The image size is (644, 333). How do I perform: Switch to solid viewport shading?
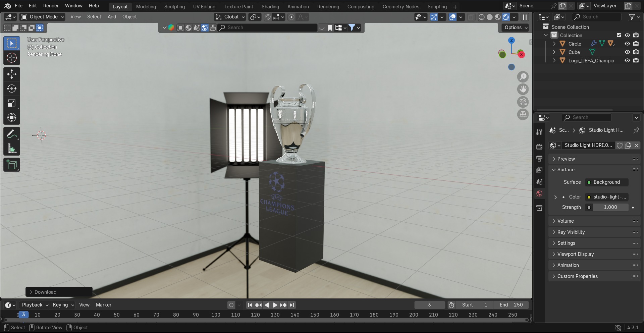click(490, 17)
